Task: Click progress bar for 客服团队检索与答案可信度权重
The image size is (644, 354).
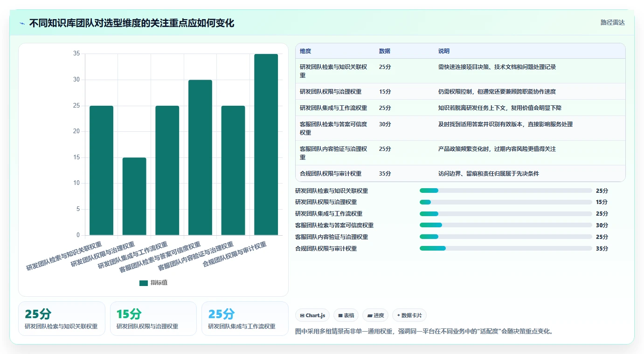Action: [506, 225]
